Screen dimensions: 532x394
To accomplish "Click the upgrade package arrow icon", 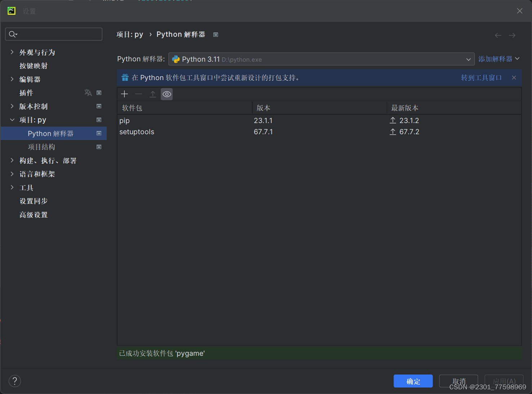I will (x=153, y=94).
